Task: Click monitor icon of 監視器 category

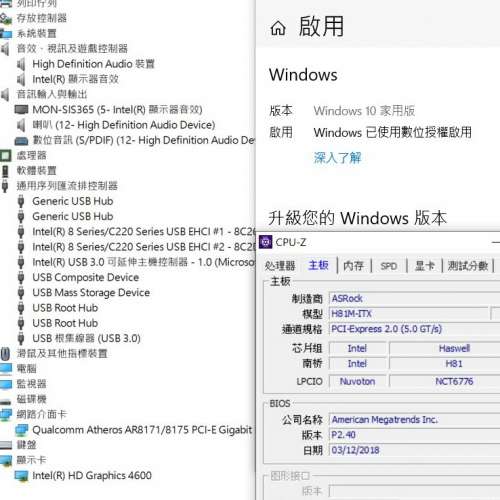Action: pos(6,384)
